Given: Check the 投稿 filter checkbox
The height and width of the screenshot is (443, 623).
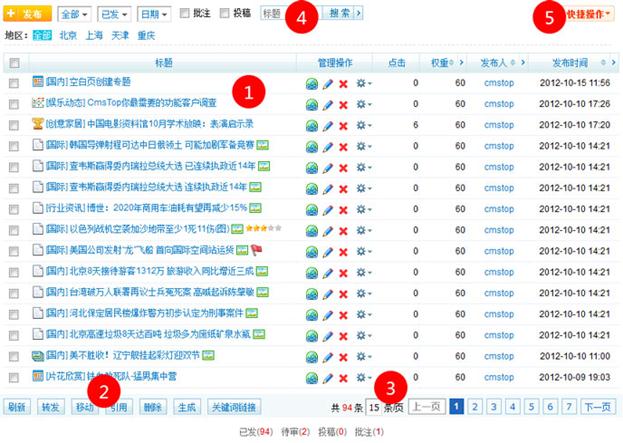Looking at the screenshot, I should (224, 13).
